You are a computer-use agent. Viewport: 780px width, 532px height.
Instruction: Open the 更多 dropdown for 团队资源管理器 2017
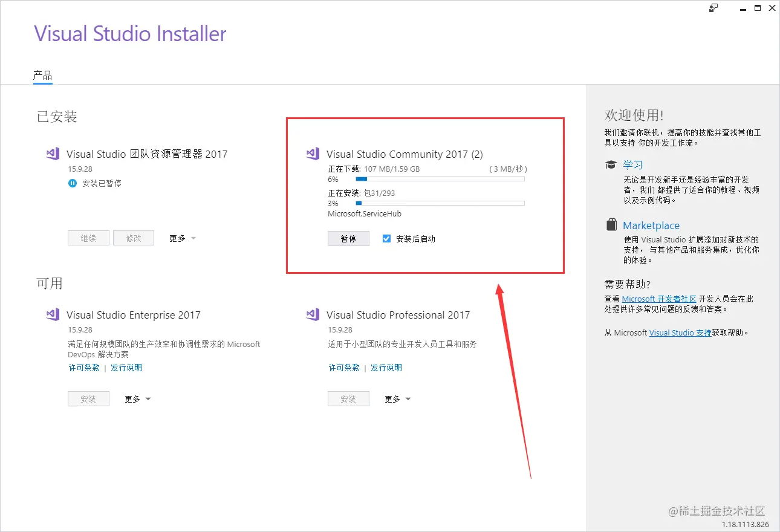(181, 238)
